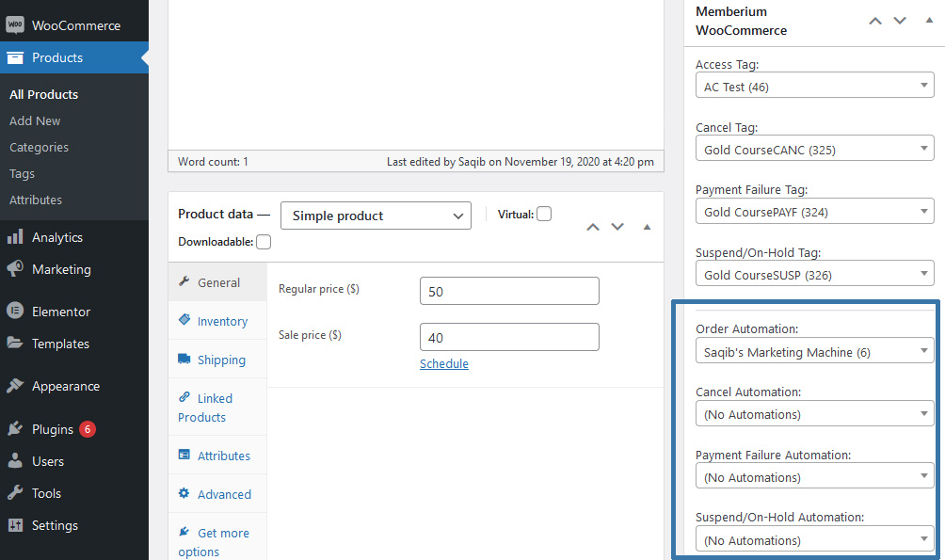Open Add New product submenu item
The image size is (945, 560).
tap(35, 121)
